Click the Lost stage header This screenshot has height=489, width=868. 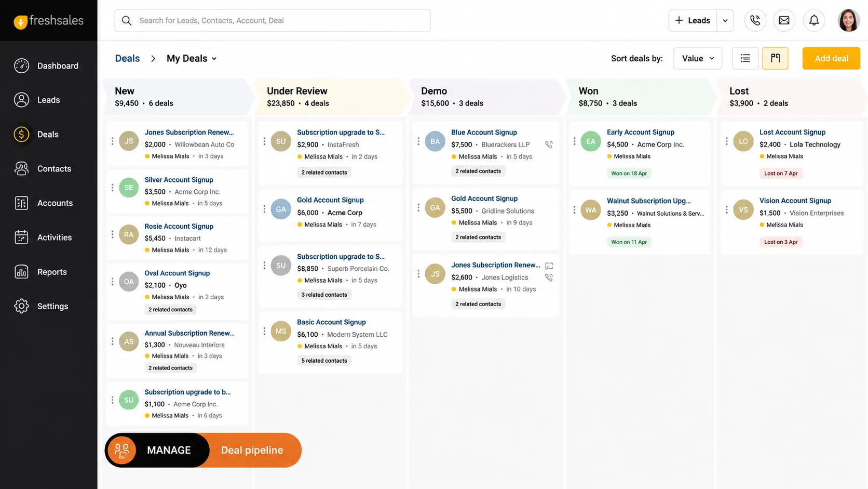(x=792, y=97)
